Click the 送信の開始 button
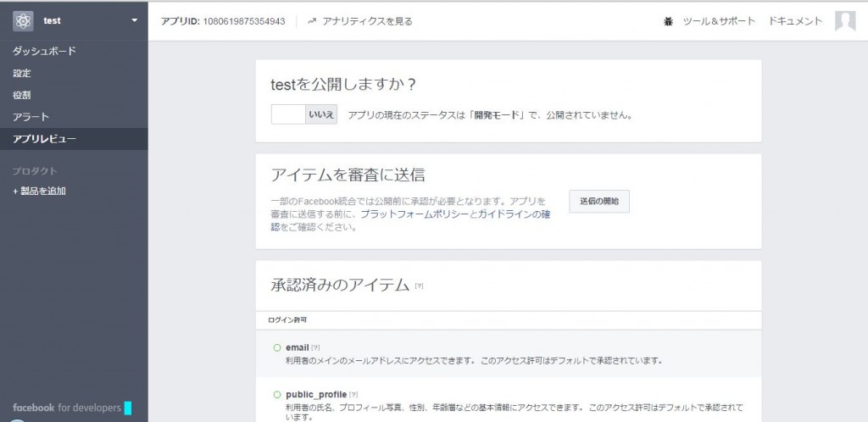The image size is (868, 422). (x=599, y=202)
